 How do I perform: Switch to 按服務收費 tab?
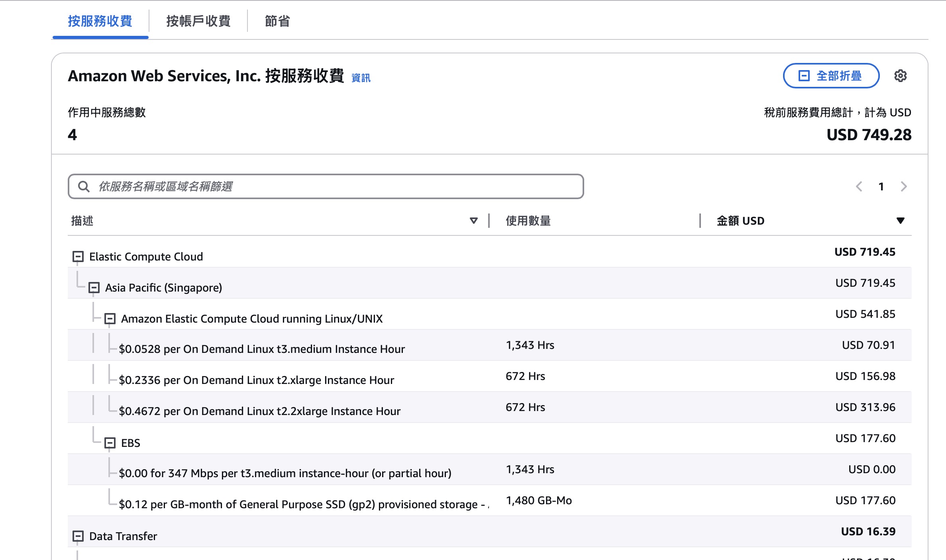click(x=100, y=21)
